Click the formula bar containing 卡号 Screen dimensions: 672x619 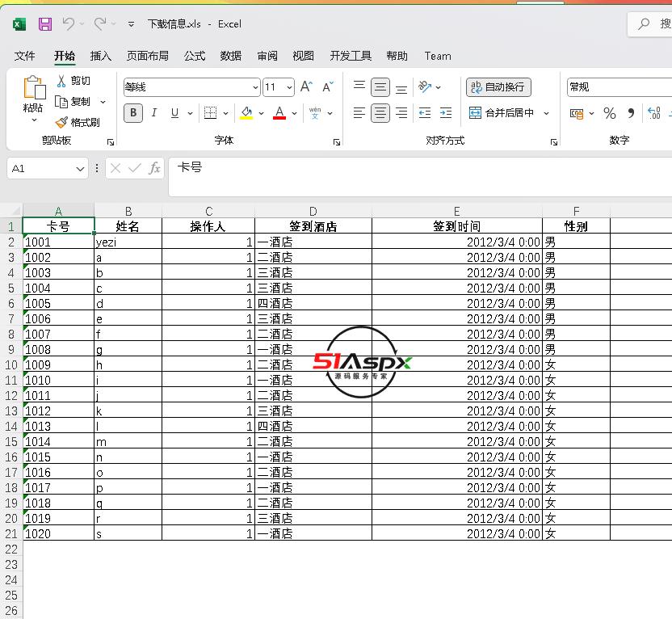point(420,177)
